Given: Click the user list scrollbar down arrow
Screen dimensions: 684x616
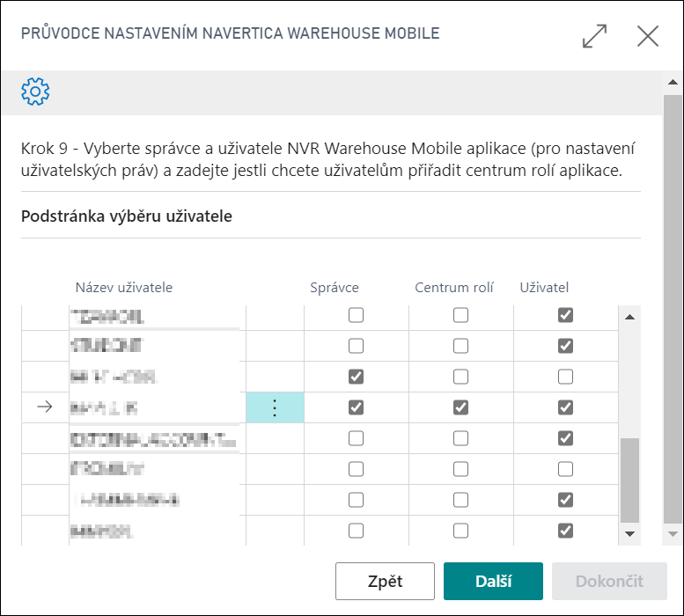Looking at the screenshot, I should [629, 534].
